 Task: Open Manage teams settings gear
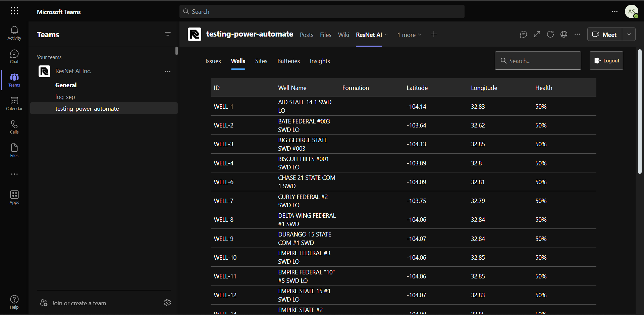[x=167, y=303]
